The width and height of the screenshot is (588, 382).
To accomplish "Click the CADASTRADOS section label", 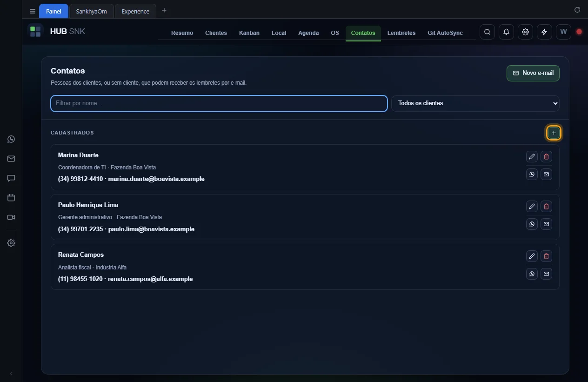I will (72, 133).
